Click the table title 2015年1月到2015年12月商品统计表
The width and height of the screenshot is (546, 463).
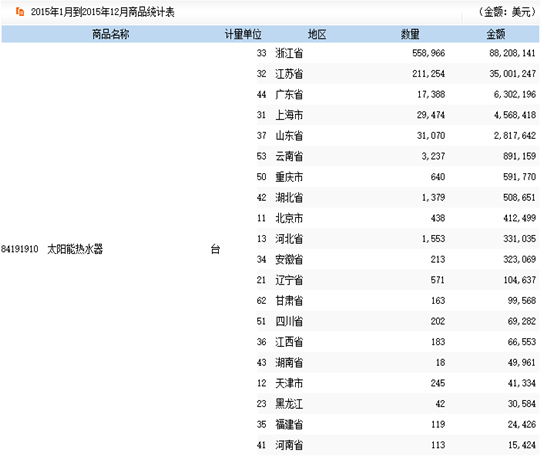pos(102,12)
